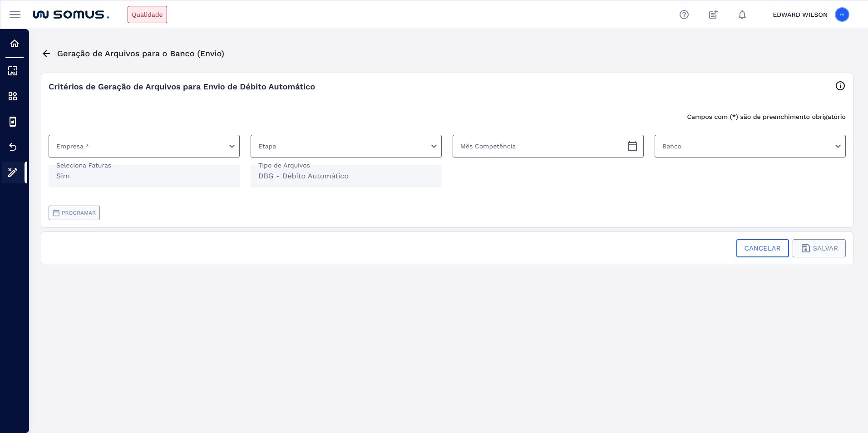Open the modules/apps icon in the sidebar

click(14, 96)
